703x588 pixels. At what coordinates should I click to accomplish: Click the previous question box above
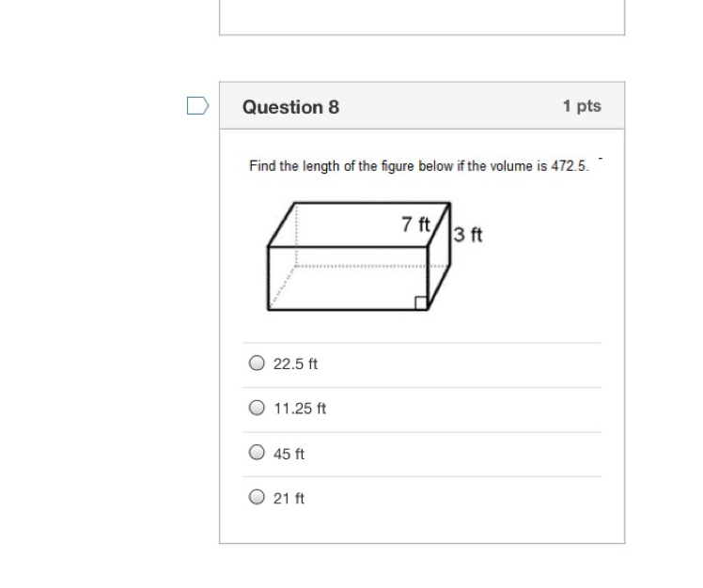[422, 18]
